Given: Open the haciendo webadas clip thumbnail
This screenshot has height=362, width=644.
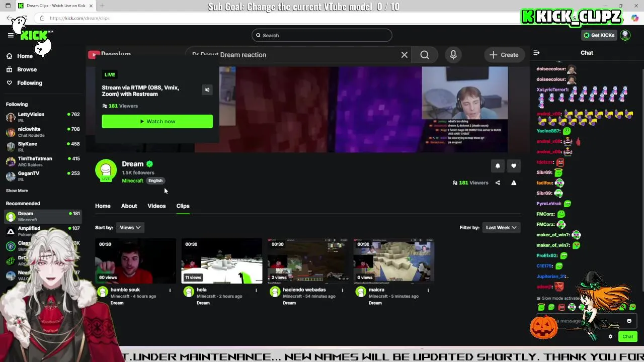Looking at the screenshot, I should point(308,261).
